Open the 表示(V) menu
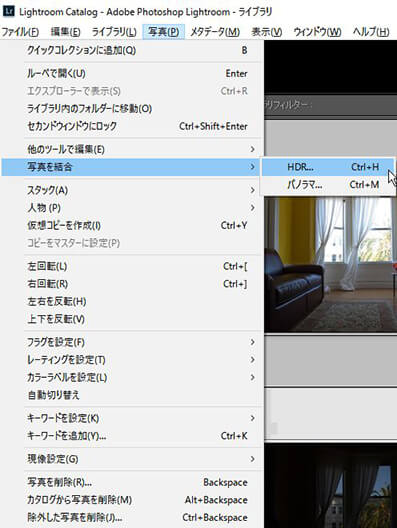Image resolution: width=397 pixels, height=528 pixels. click(267, 32)
